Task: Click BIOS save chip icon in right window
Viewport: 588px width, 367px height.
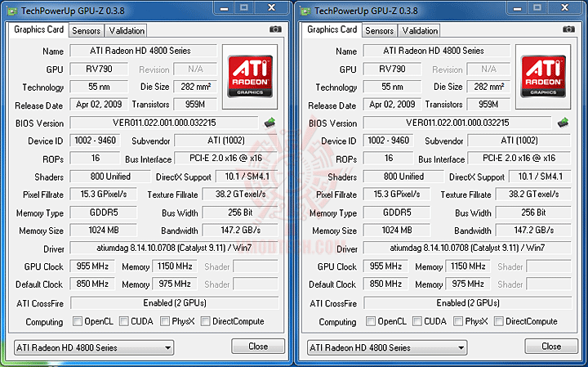Action: [x=563, y=123]
